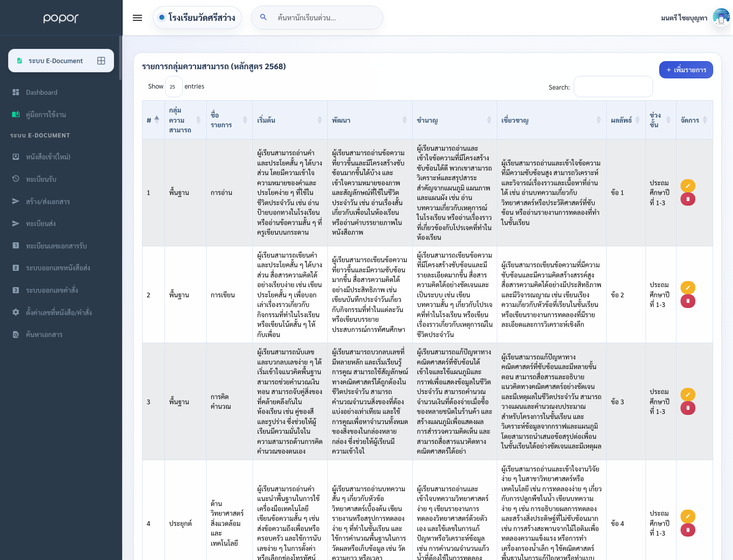This screenshot has width=733, height=560.
Task: Click the โรงเรียนวัดศรีสว่าง school button
Action: (197, 17)
